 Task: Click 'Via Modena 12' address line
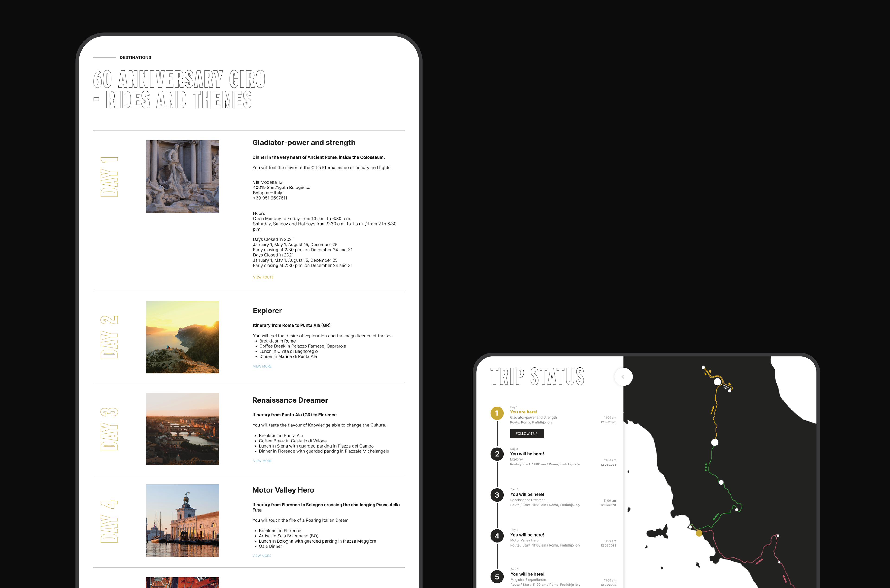click(267, 182)
